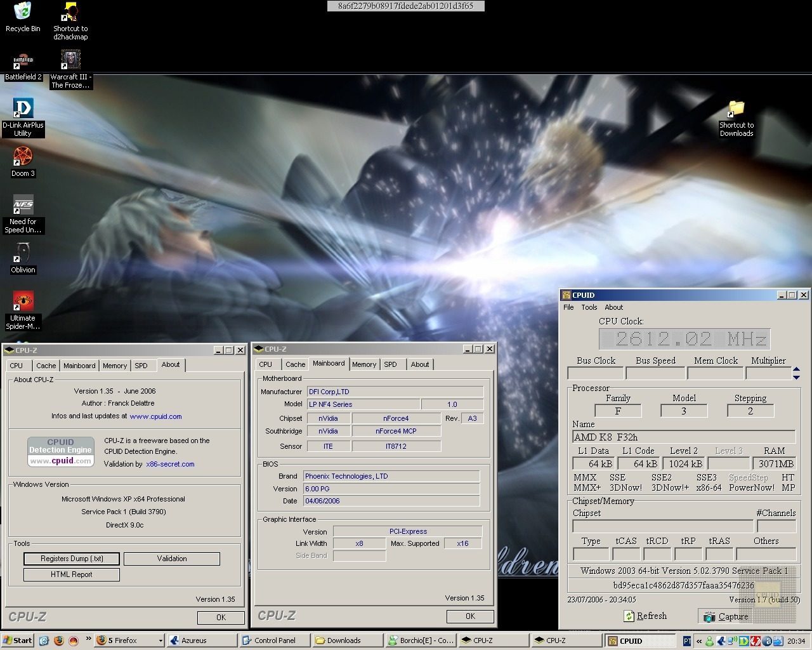Screen dimensions: 812x650
Task: Switch to the Azureus taskbar window
Action: tap(202, 640)
